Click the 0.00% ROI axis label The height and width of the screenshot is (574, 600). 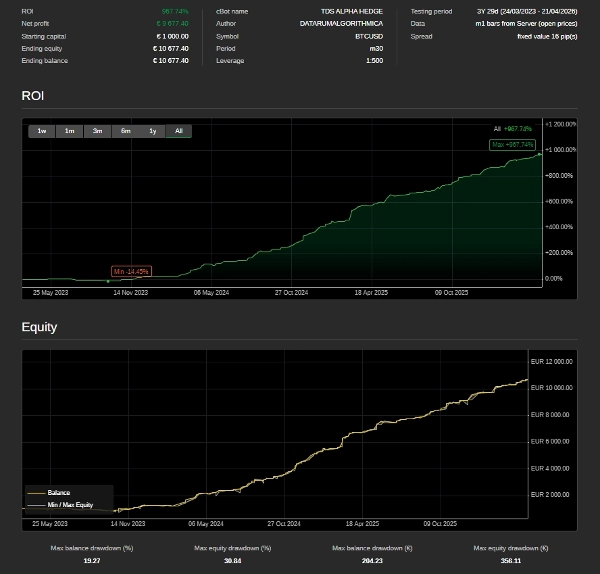click(553, 279)
